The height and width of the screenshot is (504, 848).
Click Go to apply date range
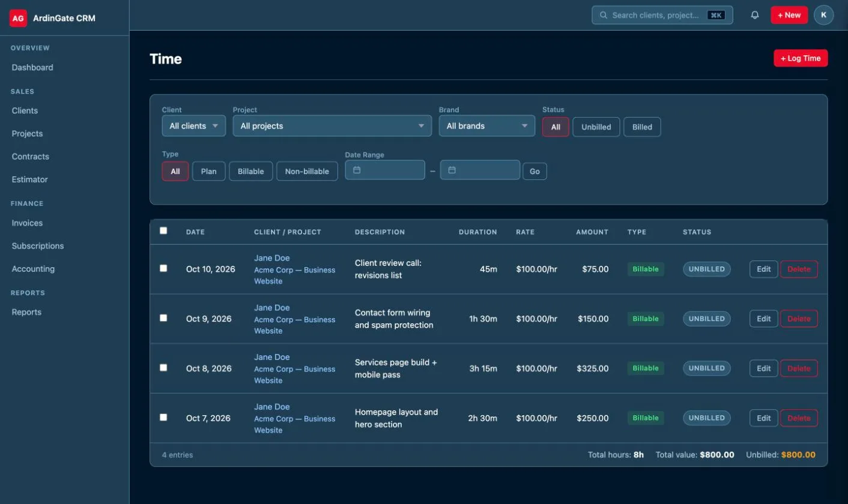535,171
